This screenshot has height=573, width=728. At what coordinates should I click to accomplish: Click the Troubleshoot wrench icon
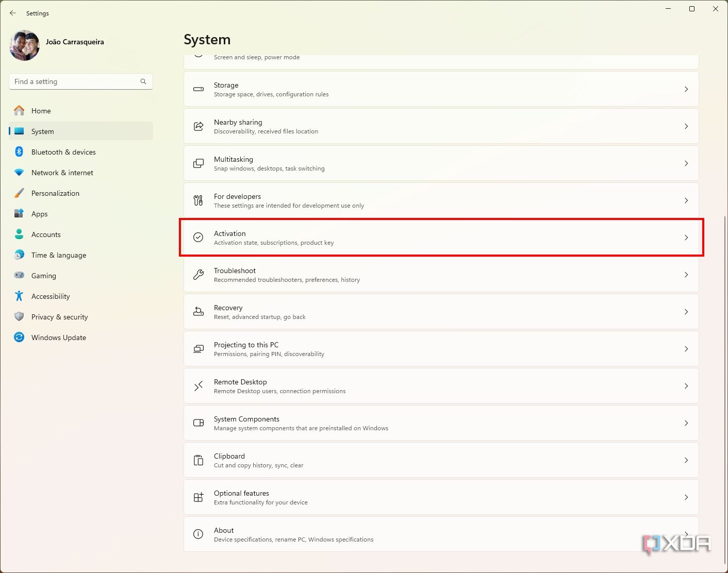coord(198,275)
